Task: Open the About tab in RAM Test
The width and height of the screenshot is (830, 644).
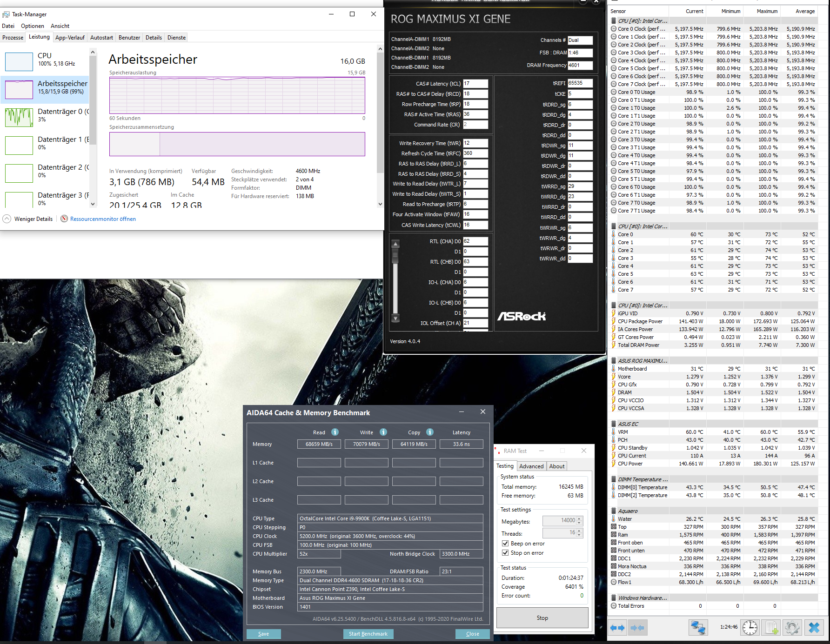Action: pyautogui.click(x=557, y=466)
